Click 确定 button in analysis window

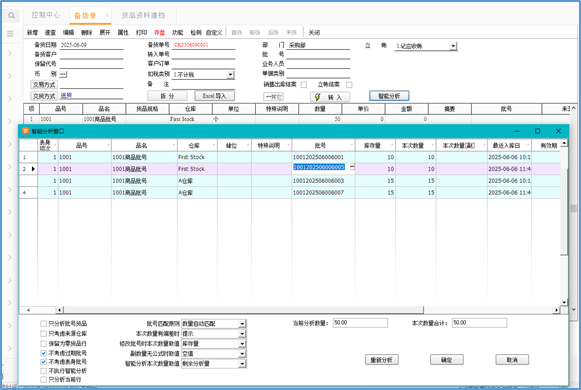pyautogui.click(x=446, y=360)
